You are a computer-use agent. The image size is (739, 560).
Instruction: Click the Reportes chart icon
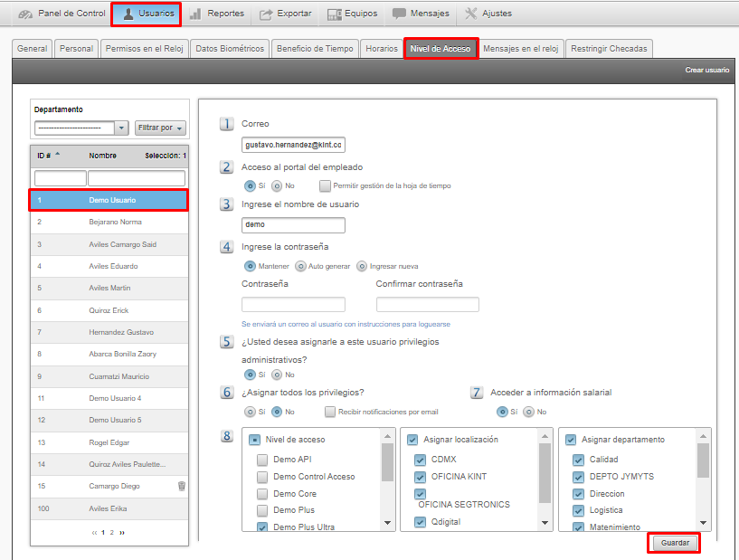point(195,14)
